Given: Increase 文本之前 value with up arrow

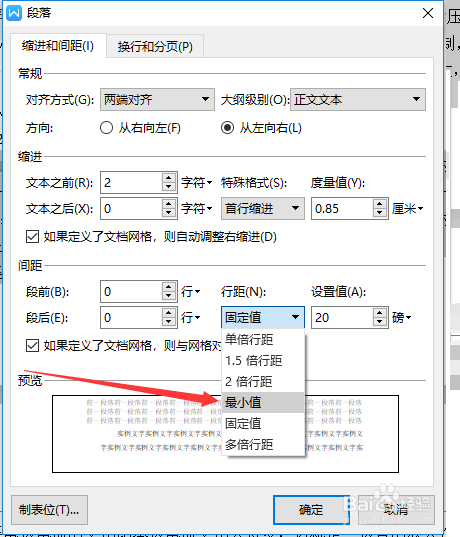Looking at the screenshot, I should (x=168, y=178).
